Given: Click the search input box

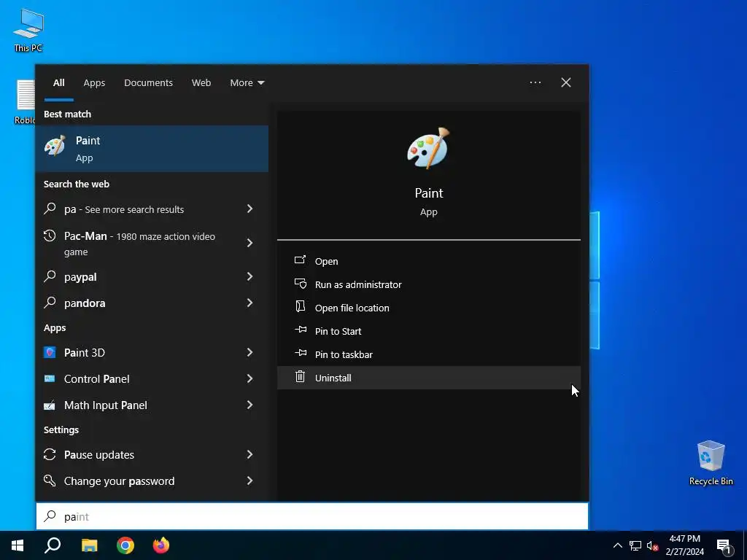Looking at the screenshot, I should click(x=312, y=516).
